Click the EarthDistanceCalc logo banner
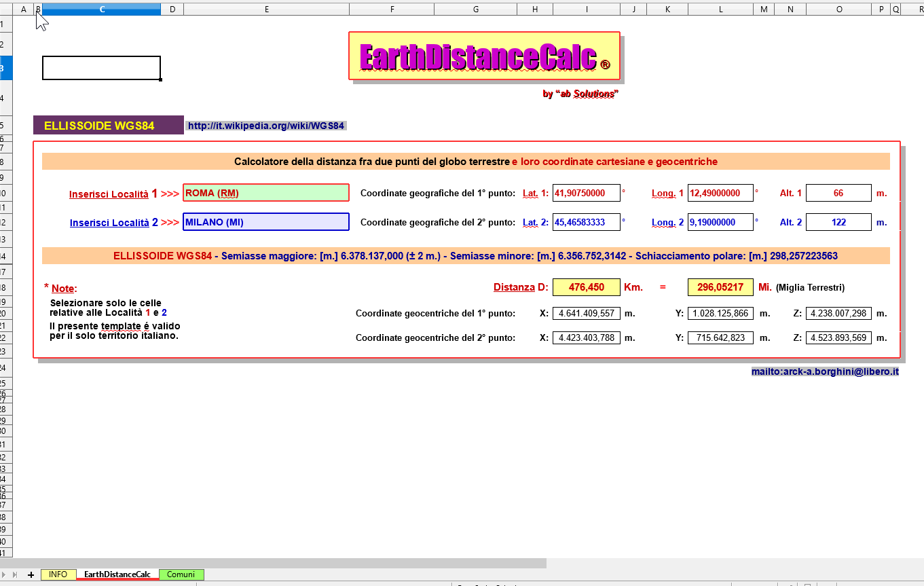This screenshot has width=924, height=586. [484, 56]
